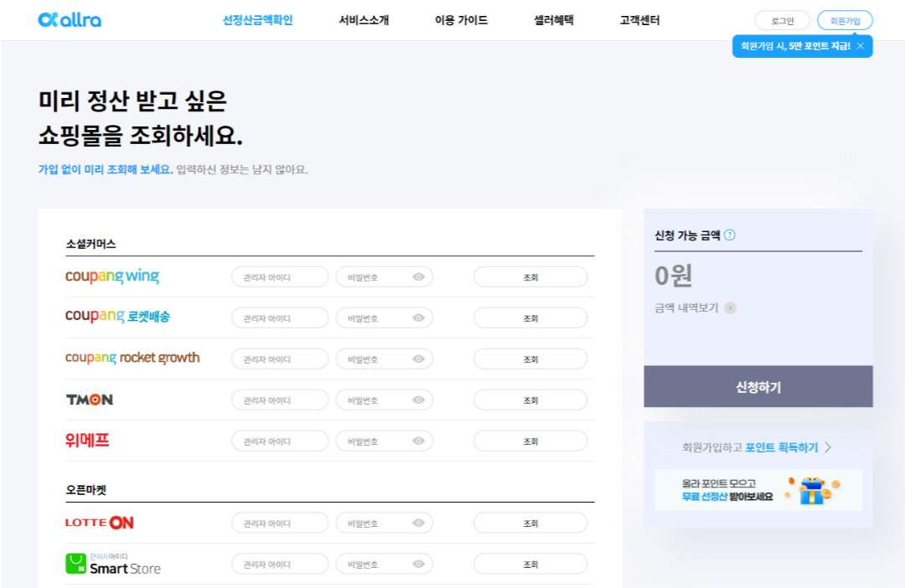Image resolution: width=905 pixels, height=588 pixels.
Task: Toggle password visibility for LOTTE ON
Action: click(418, 523)
